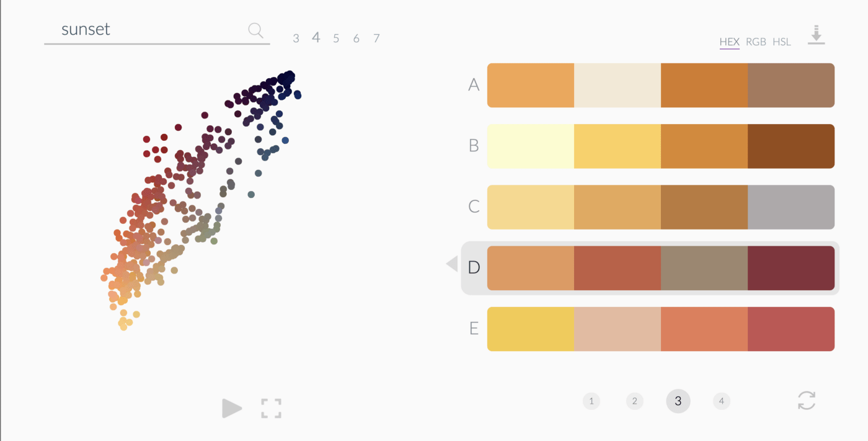Click inside the sunset search field
868x441 pixels.
[x=124, y=29]
